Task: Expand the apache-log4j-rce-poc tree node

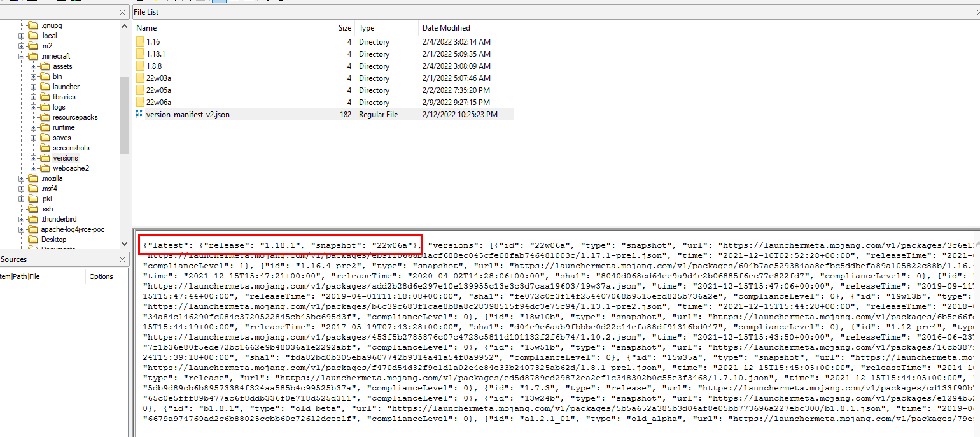Action: [22, 229]
